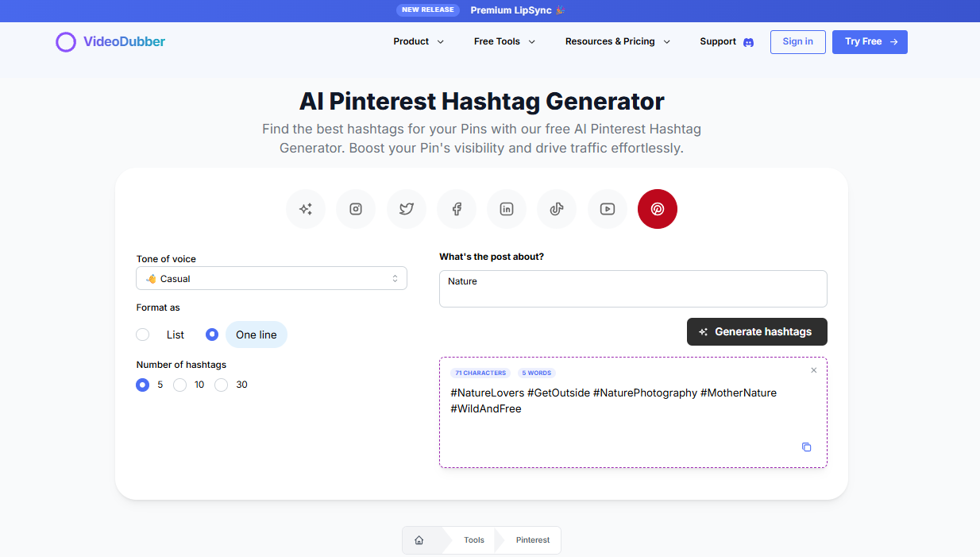This screenshot has height=557, width=980.
Task: Dismiss the hashtag results with the X
Action: (x=813, y=370)
